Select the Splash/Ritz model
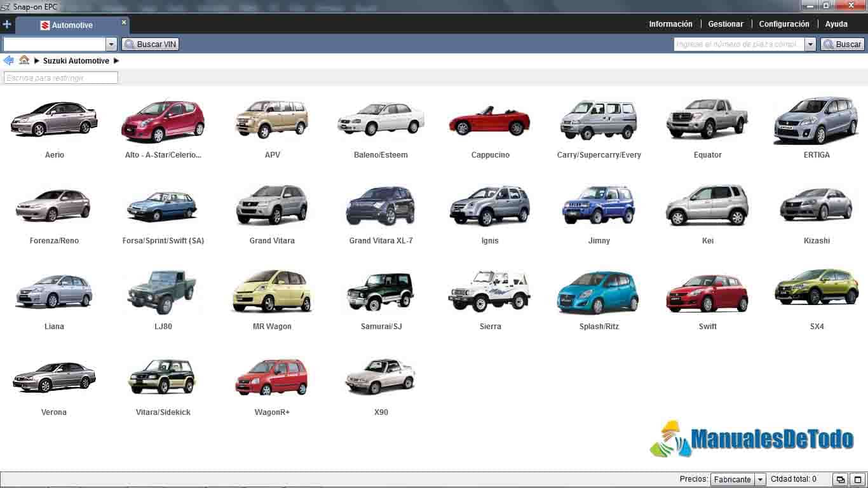The width and height of the screenshot is (868, 488). click(599, 300)
